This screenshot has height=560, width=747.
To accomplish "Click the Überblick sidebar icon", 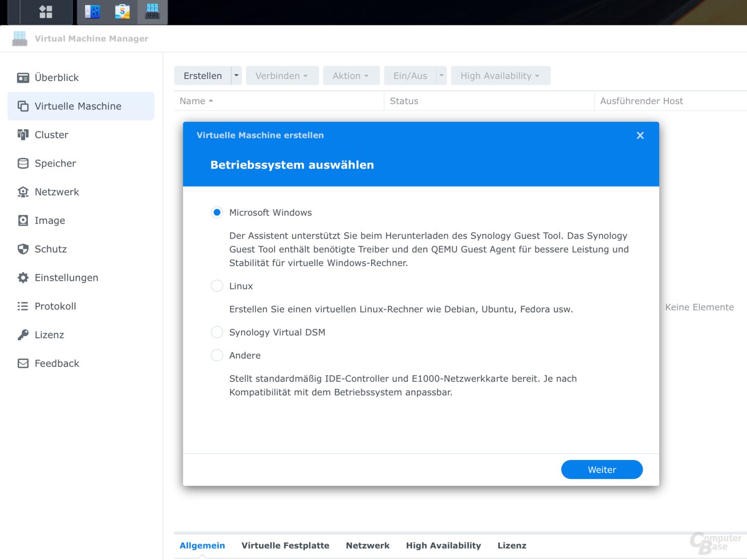I will tap(23, 78).
